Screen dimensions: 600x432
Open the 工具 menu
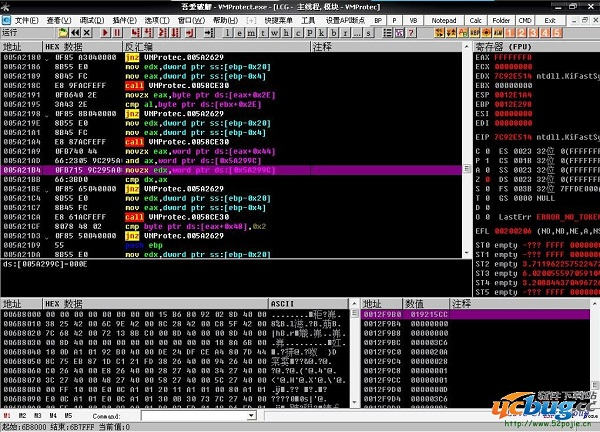click(x=308, y=20)
